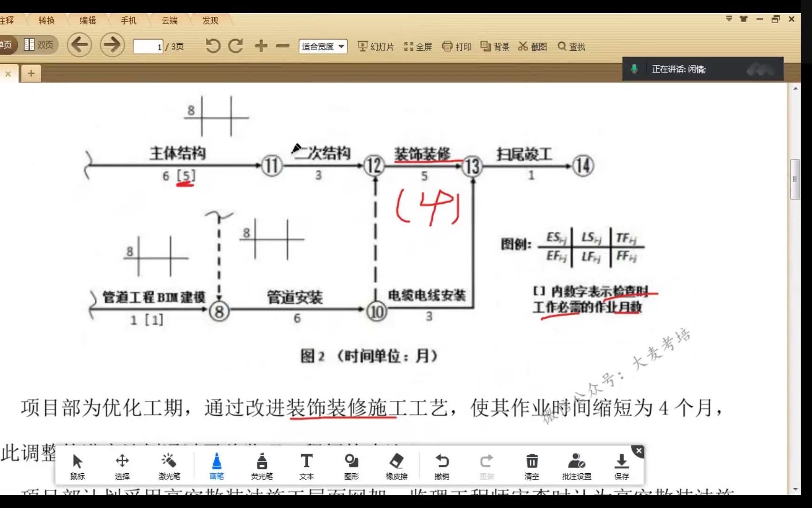The image size is (812, 508).
Task: Close the annotation toolbar via its X
Action: point(638,451)
